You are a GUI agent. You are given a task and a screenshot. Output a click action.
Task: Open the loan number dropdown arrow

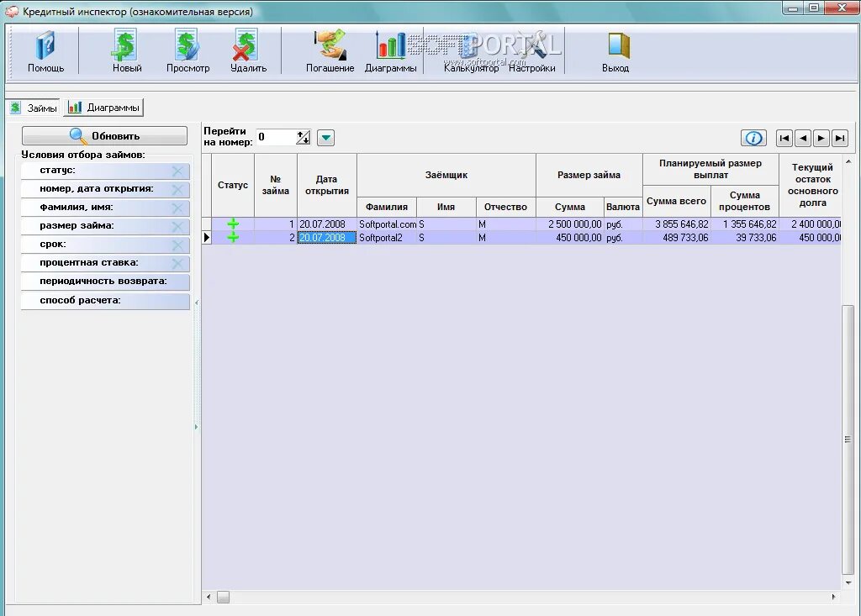pyautogui.click(x=325, y=137)
